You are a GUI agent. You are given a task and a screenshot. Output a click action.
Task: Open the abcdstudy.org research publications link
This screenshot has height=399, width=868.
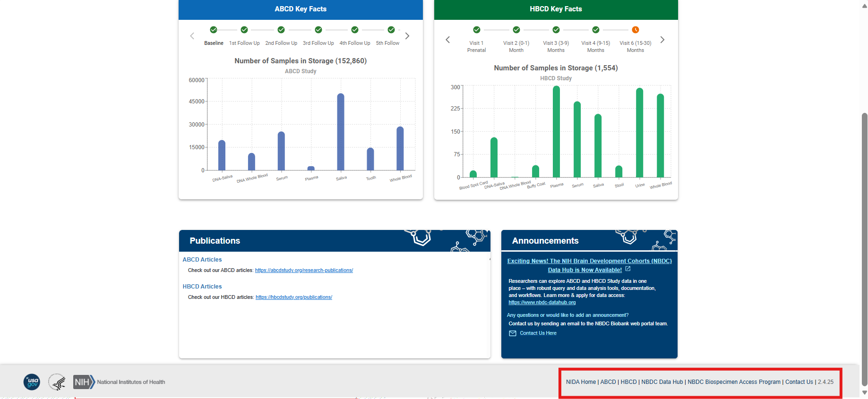pyautogui.click(x=304, y=271)
